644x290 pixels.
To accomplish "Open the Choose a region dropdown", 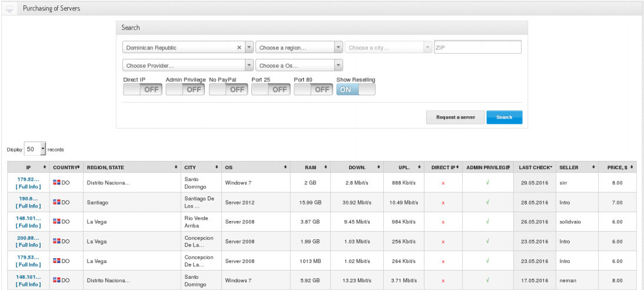I will pos(299,48).
